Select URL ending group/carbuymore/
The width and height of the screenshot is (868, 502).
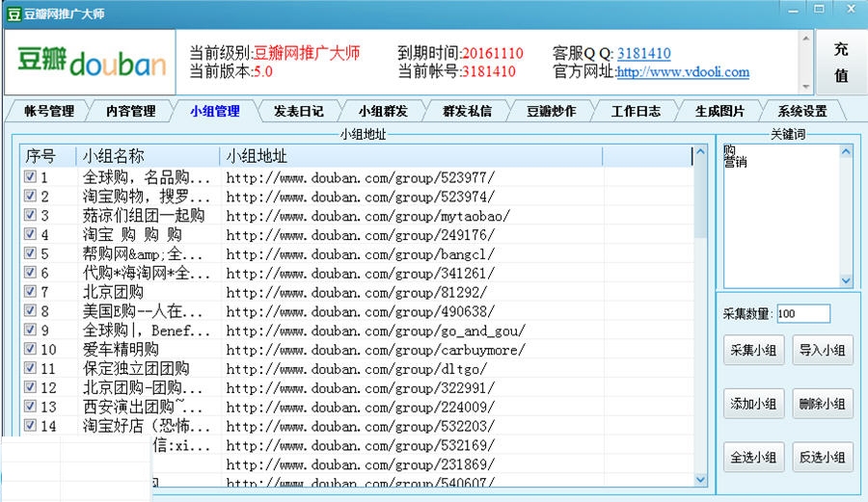pyautogui.click(x=376, y=350)
